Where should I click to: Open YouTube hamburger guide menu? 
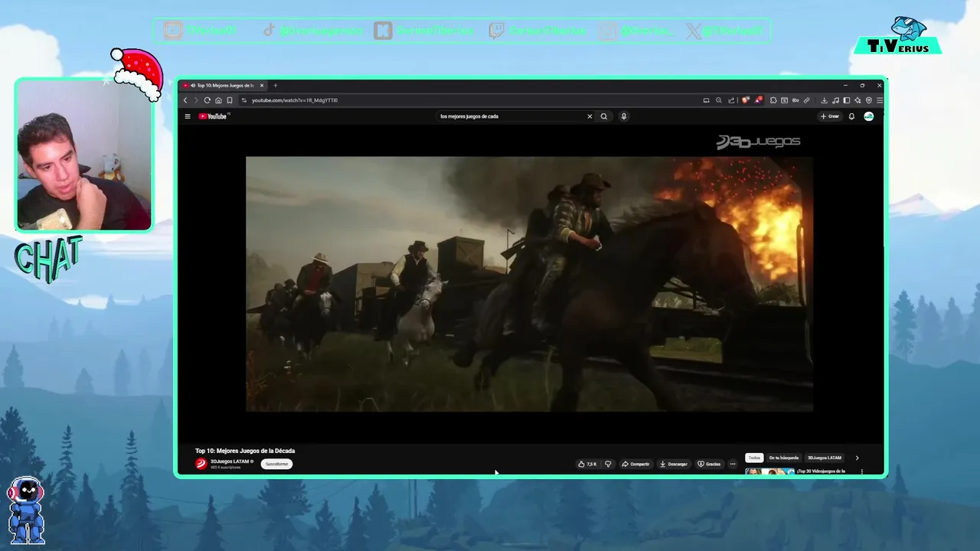(x=187, y=116)
